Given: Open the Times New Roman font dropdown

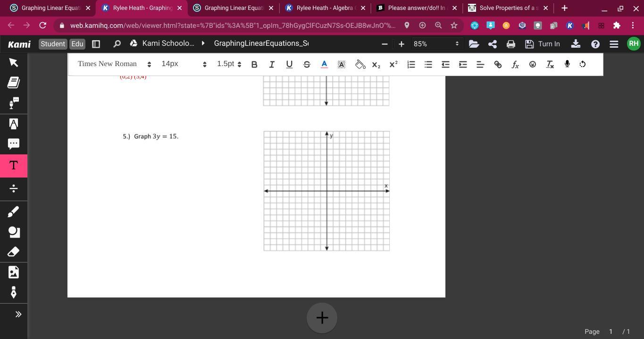Looking at the screenshot, I should click(x=114, y=64).
